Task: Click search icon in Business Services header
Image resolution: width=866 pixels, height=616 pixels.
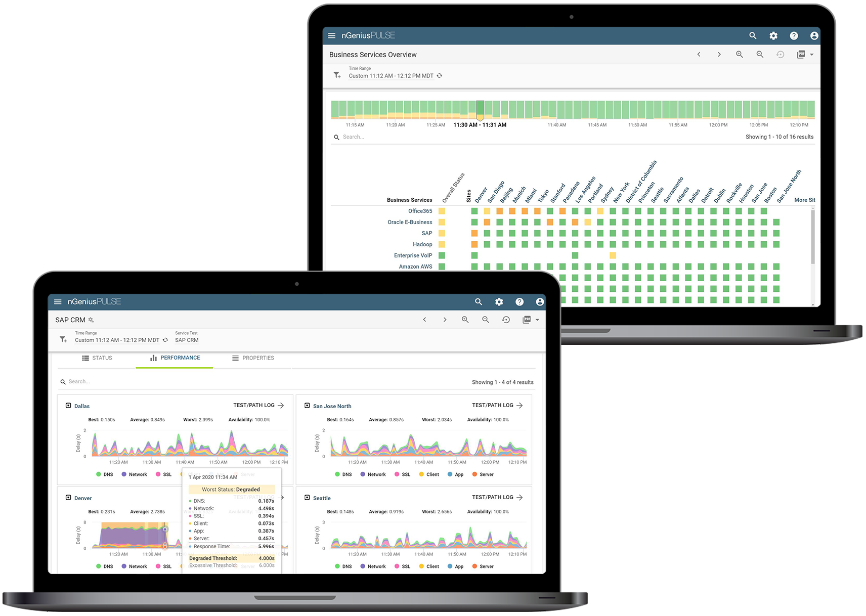Action: point(753,36)
